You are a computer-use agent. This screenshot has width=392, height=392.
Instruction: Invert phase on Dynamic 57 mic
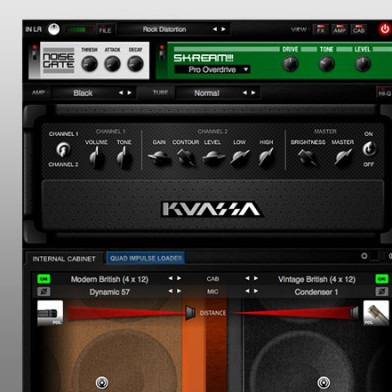point(44,292)
